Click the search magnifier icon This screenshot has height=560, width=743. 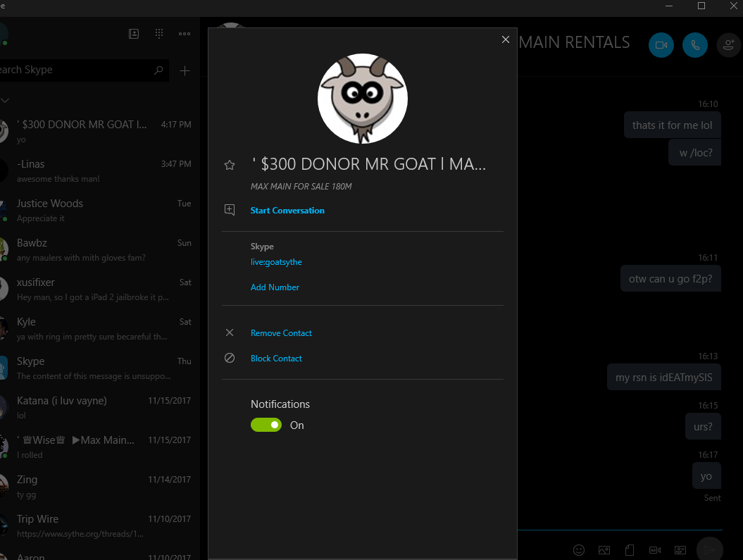coord(158,70)
